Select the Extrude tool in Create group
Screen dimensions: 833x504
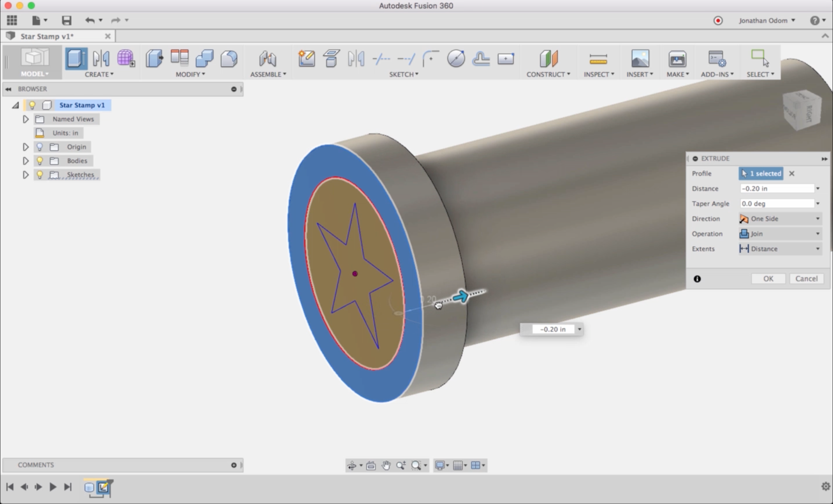(76, 58)
